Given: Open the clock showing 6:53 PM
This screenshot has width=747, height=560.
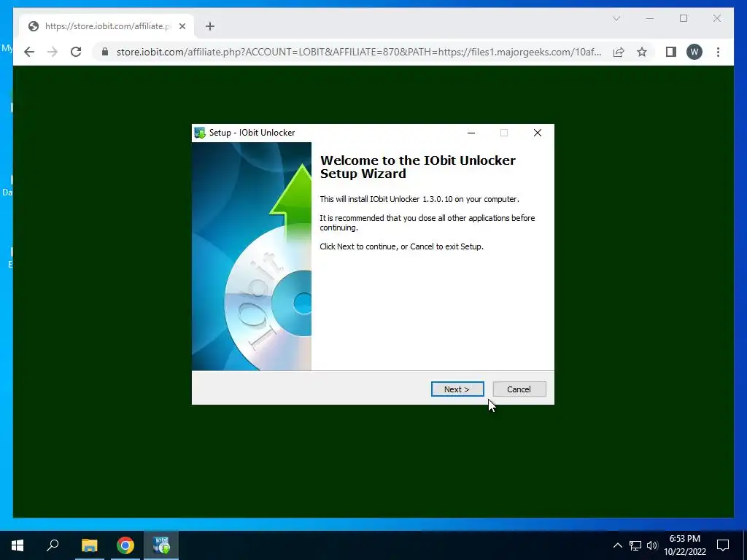Looking at the screenshot, I should (685, 545).
